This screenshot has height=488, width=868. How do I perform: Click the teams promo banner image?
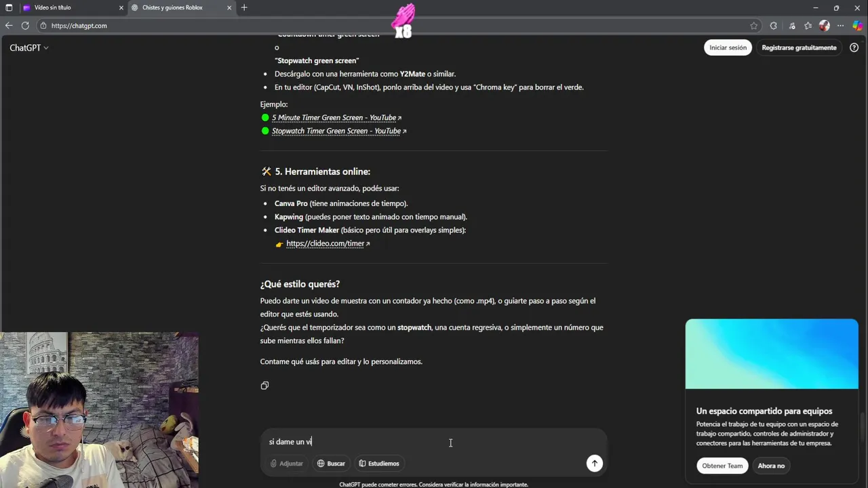tap(772, 354)
